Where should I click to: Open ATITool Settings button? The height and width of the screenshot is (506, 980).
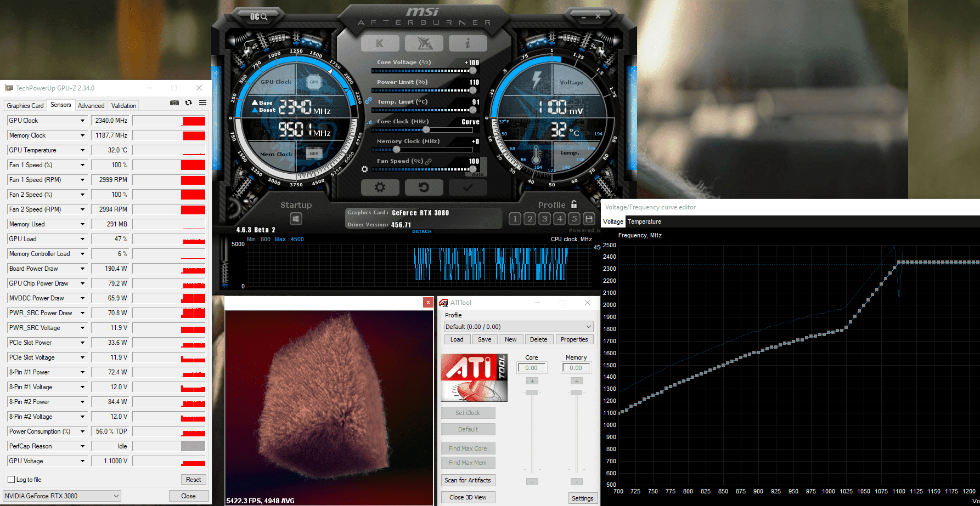point(582,498)
